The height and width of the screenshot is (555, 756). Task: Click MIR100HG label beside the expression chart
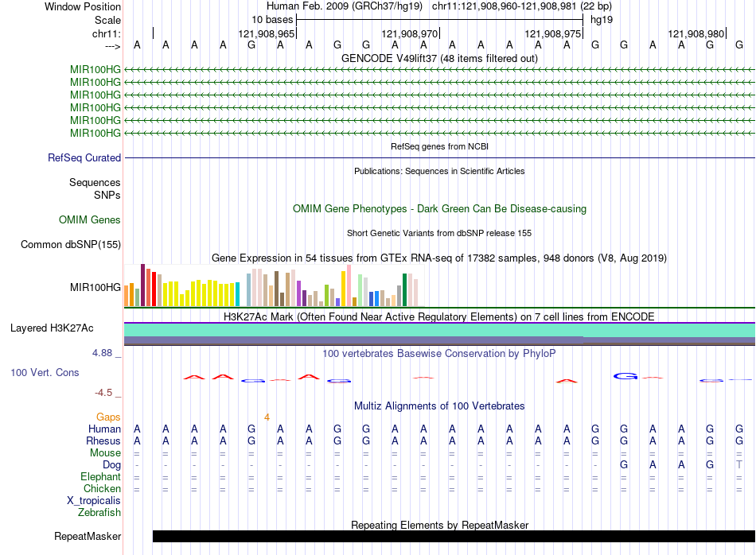(x=95, y=287)
